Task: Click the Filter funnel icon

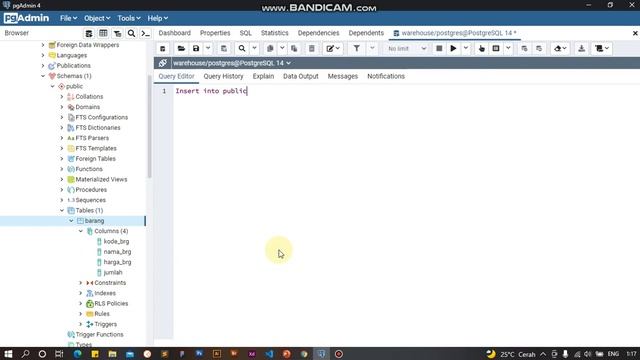Action: 356,49
